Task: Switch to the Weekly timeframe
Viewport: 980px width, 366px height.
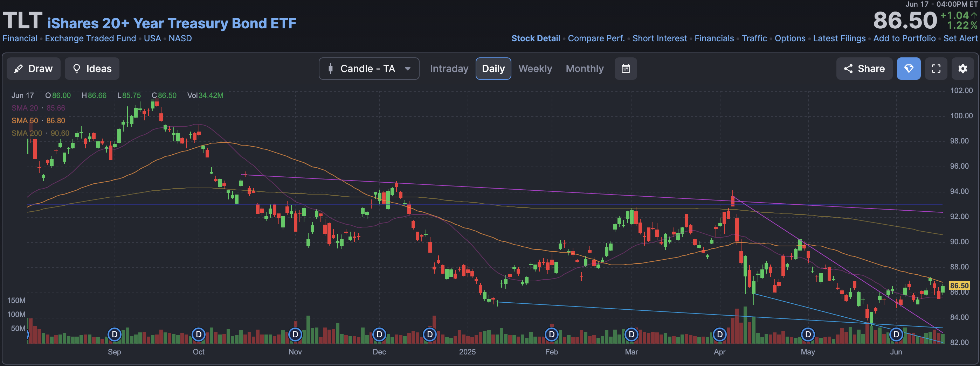Action: (x=535, y=69)
